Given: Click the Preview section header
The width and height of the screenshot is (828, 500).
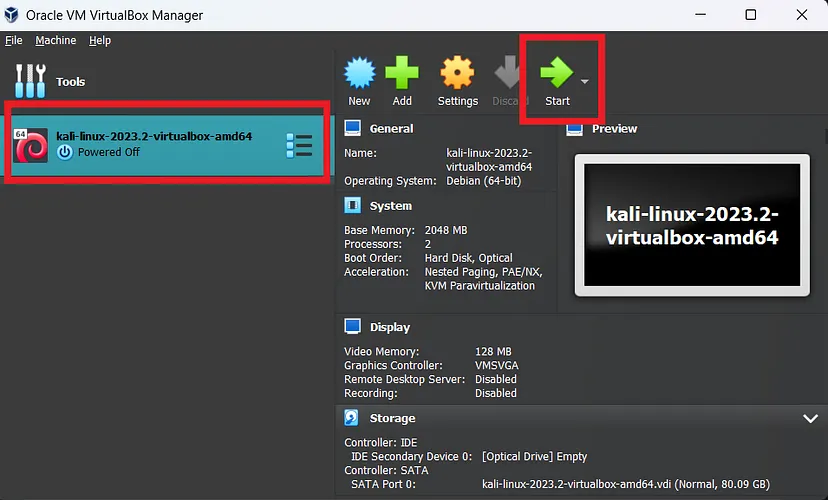Looking at the screenshot, I should click(614, 128).
